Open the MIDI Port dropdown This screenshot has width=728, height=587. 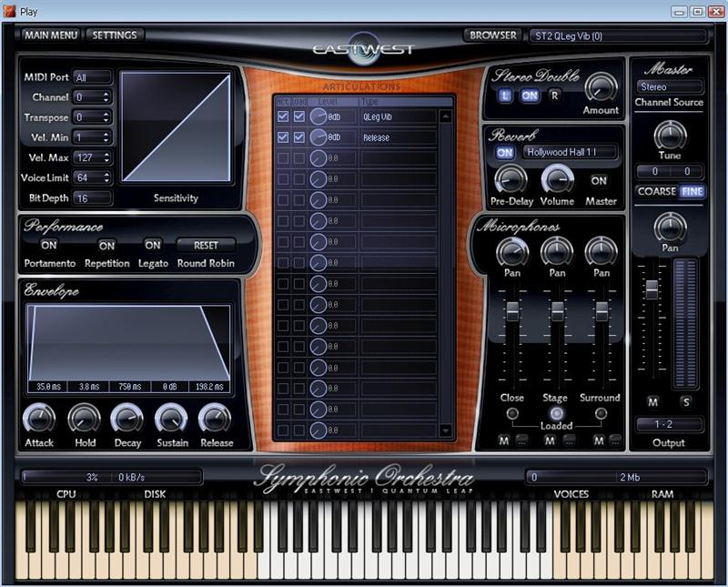tap(93, 77)
